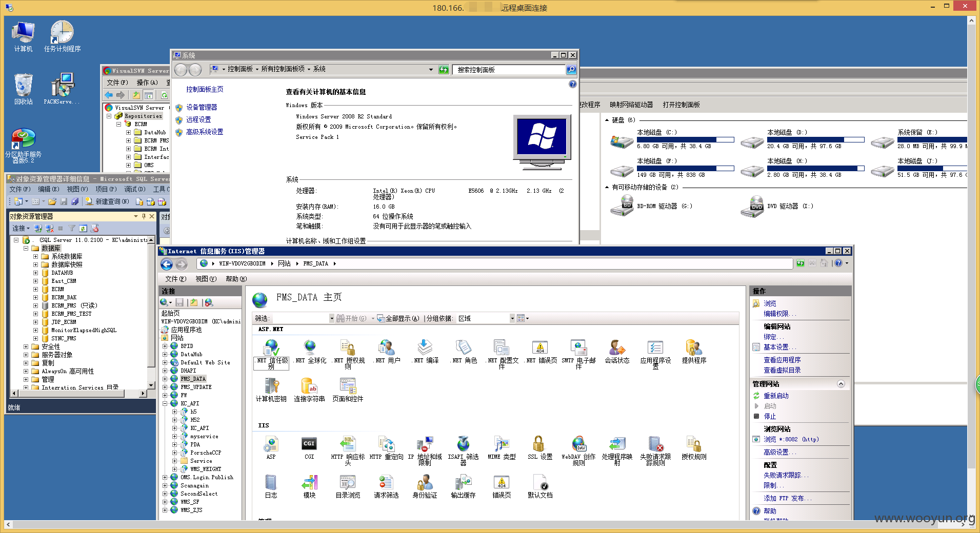Expand the FMS_UPDATE site node in IIS
980x533 pixels.
(x=165, y=387)
